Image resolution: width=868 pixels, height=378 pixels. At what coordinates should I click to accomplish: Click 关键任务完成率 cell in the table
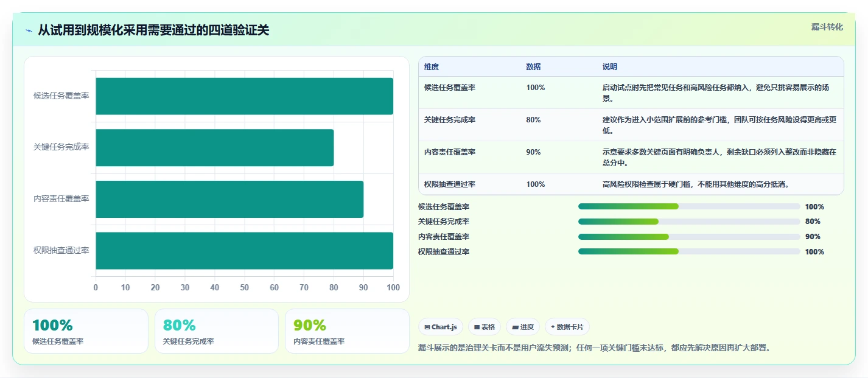point(450,120)
